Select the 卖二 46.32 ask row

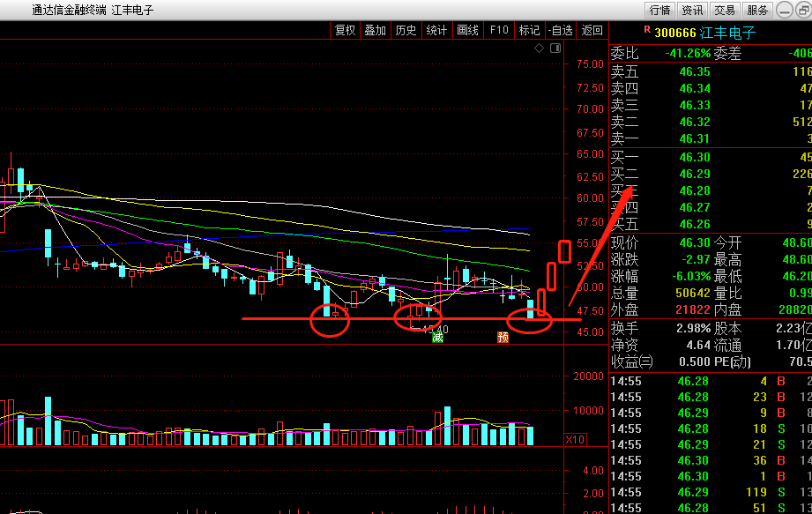pos(711,122)
